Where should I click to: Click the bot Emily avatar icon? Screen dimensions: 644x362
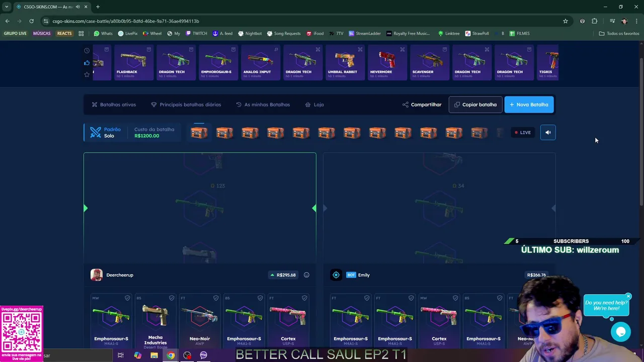[x=336, y=275]
